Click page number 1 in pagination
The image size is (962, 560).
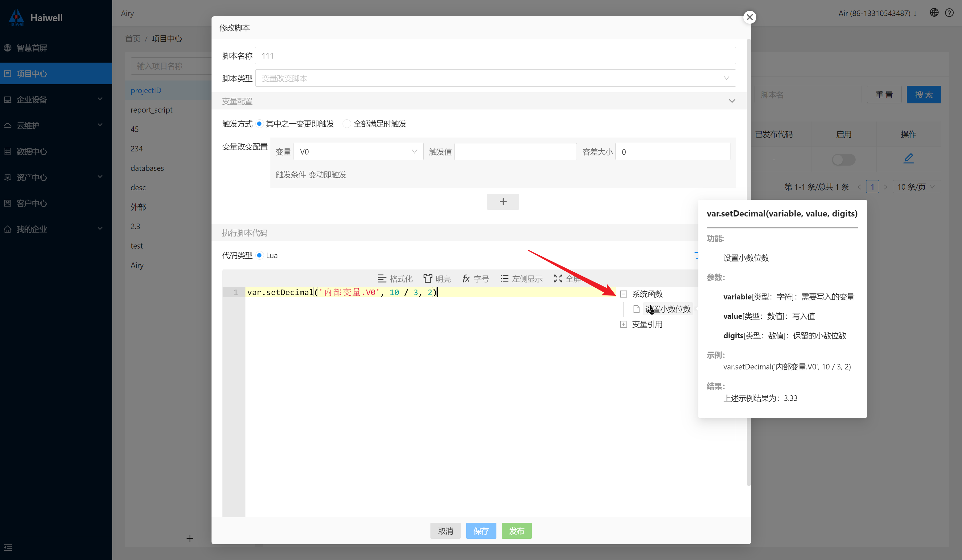[x=872, y=187]
